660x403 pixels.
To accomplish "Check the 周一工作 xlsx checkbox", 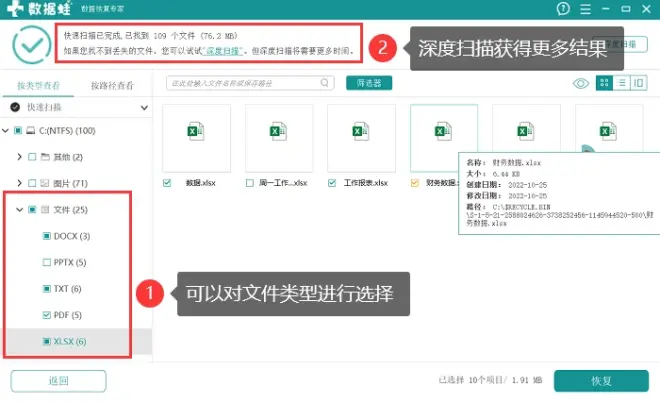I will coord(250,183).
